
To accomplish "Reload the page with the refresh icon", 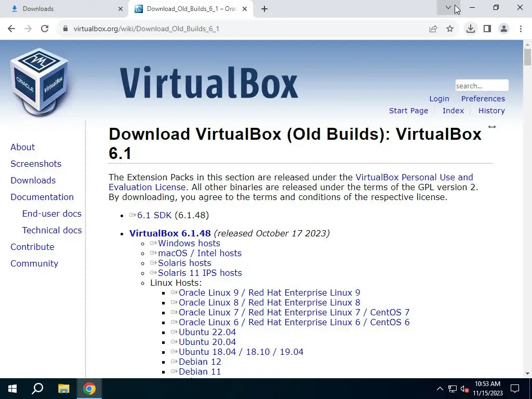I will [x=45, y=29].
